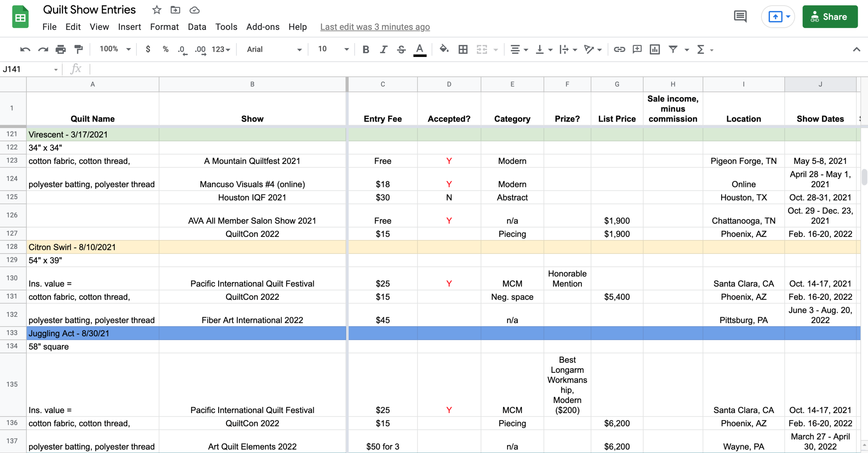The image size is (868, 453).
Task: Toggle strikethrough formatting
Action: click(401, 49)
